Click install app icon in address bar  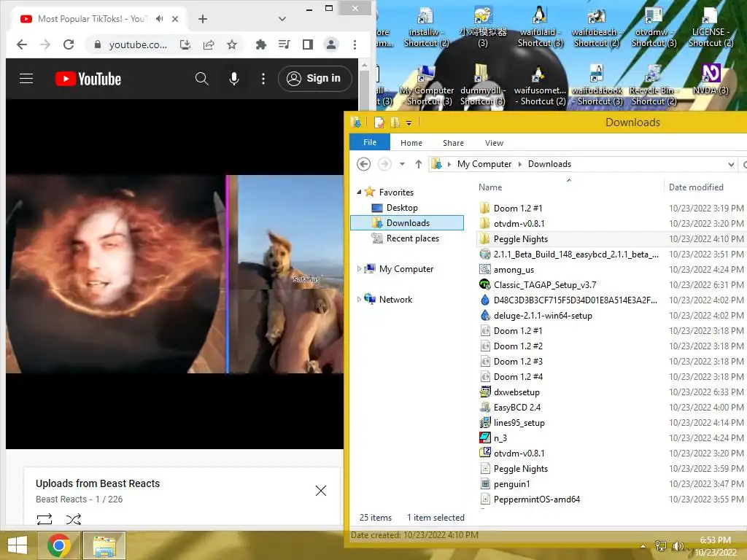(x=185, y=44)
